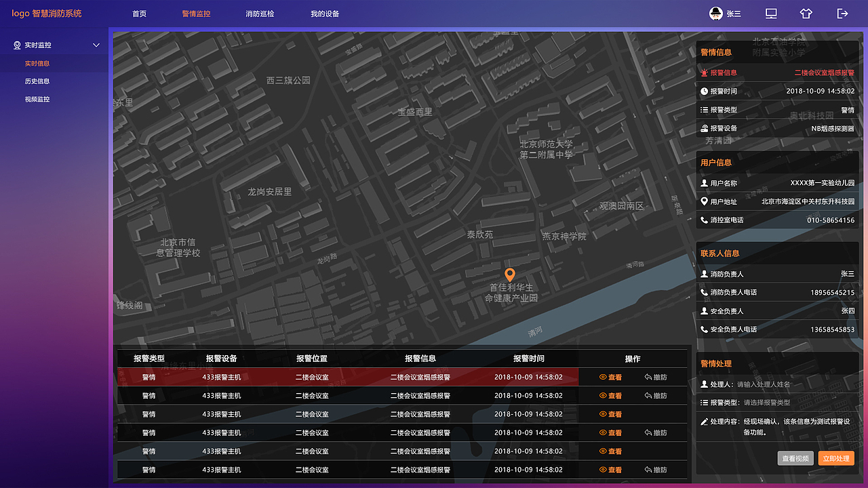Image resolution: width=868 pixels, height=488 pixels.
Task: Click the device icon beside 报警设备
Action: [705, 128]
